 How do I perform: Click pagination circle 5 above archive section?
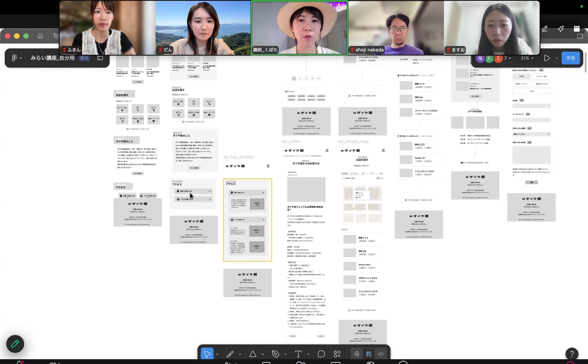tap(318, 78)
